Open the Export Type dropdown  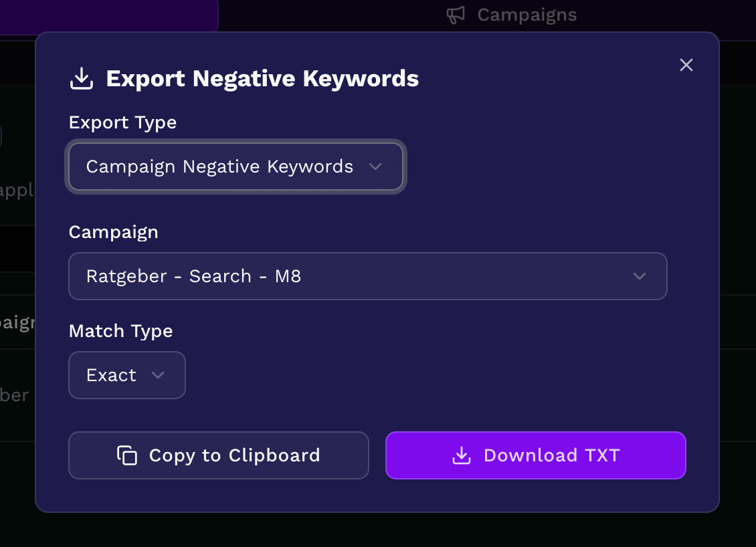pos(235,167)
